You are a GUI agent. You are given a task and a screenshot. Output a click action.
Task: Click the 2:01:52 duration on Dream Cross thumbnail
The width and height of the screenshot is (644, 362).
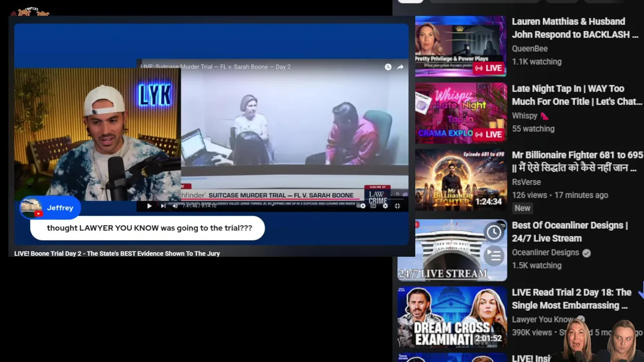click(488, 338)
